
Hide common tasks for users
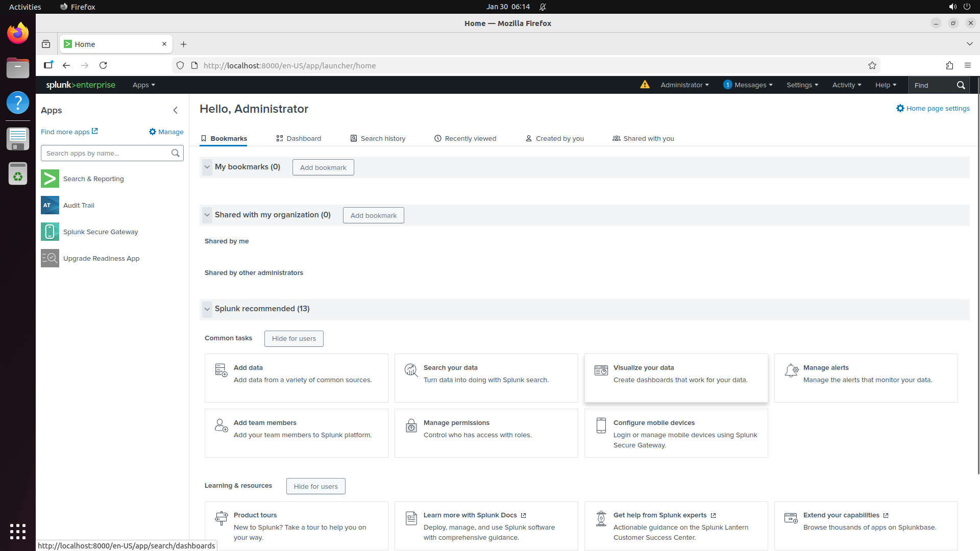click(293, 338)
